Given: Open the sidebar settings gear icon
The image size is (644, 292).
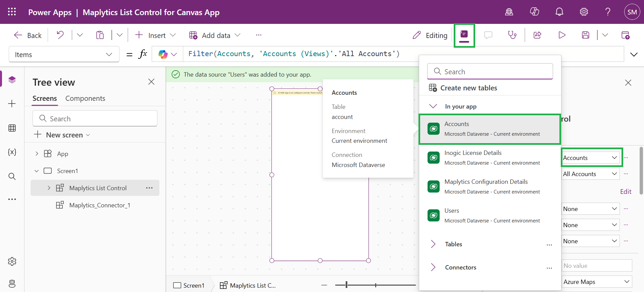Looking at the screenshot, I should click(12, 261).
